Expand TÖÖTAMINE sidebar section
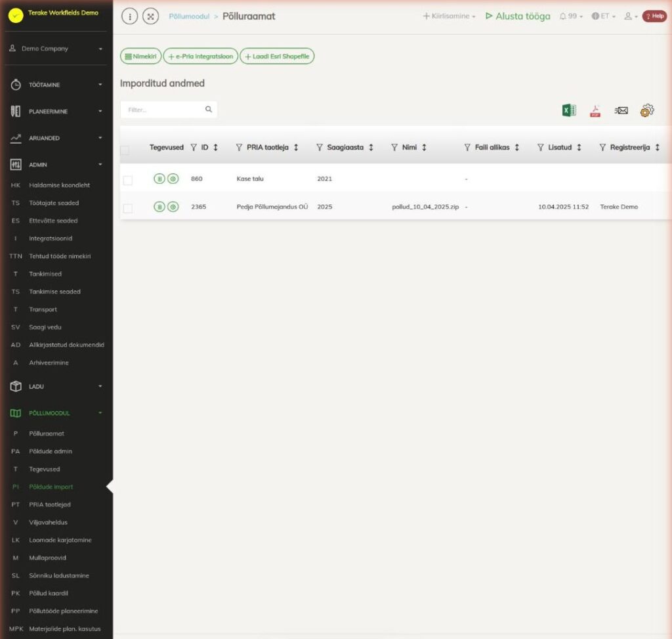The width and height of the screenshot is (672, 639). click(x=56, y=85)
